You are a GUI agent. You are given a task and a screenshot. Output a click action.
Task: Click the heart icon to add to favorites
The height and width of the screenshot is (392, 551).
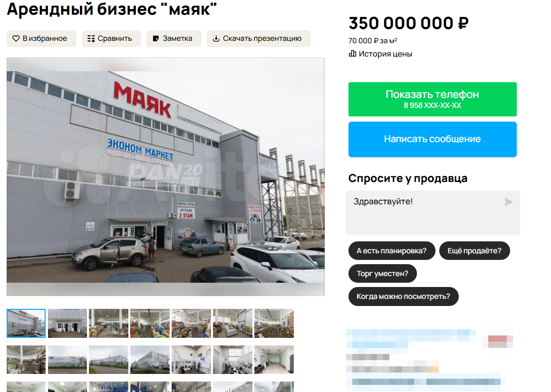pos(16,38)
